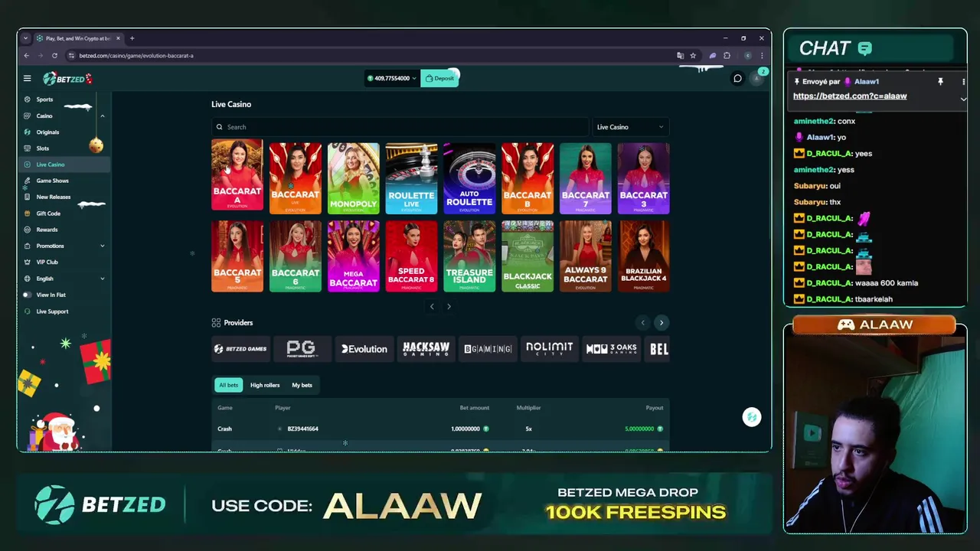This screenshot has height=551, width=980.
Task: Open a new browser tab
Action: click(132, 38)
